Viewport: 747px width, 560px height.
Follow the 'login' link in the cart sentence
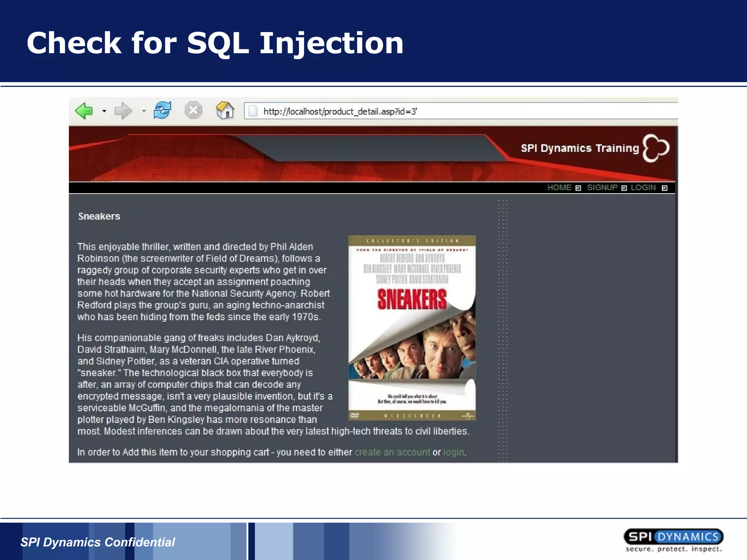point(454,452)
